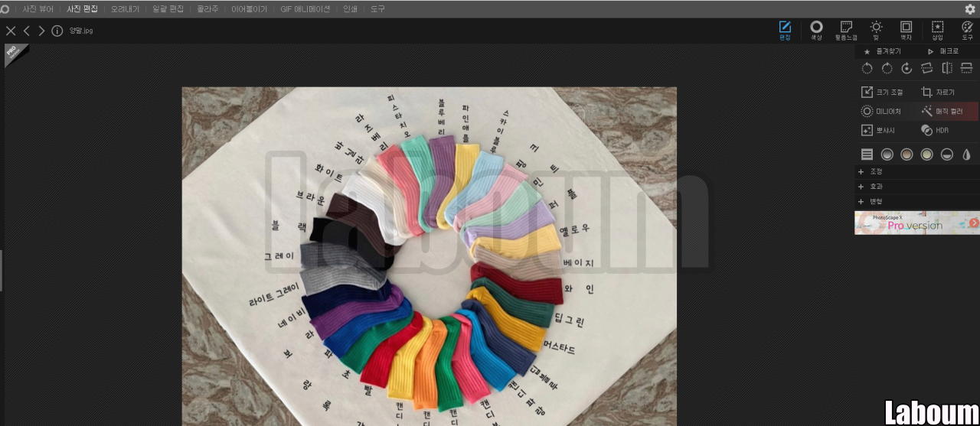This screenshot has height=426, width=980.
Task: Select the 색상 (Color) panel icon
Action: coord(816,31)
